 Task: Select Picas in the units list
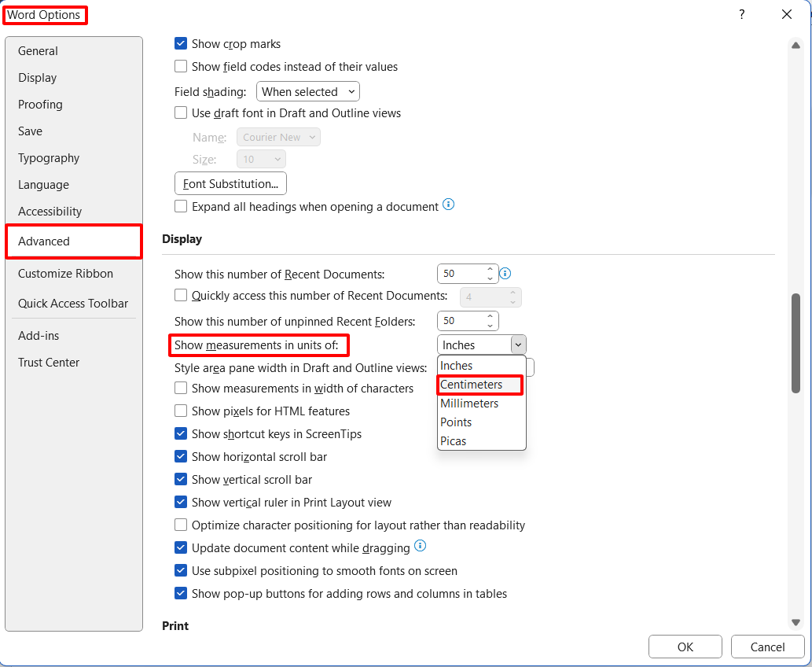point(481,441)
